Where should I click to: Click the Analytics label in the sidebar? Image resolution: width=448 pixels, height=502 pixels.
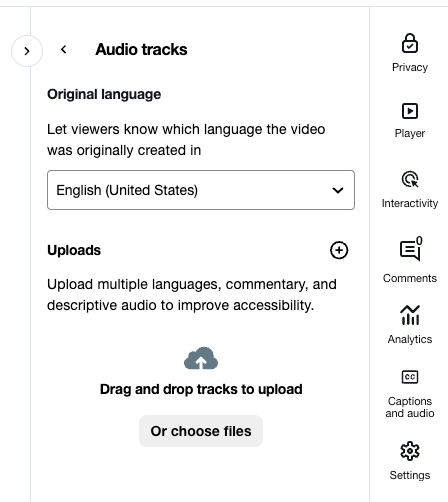410,339
